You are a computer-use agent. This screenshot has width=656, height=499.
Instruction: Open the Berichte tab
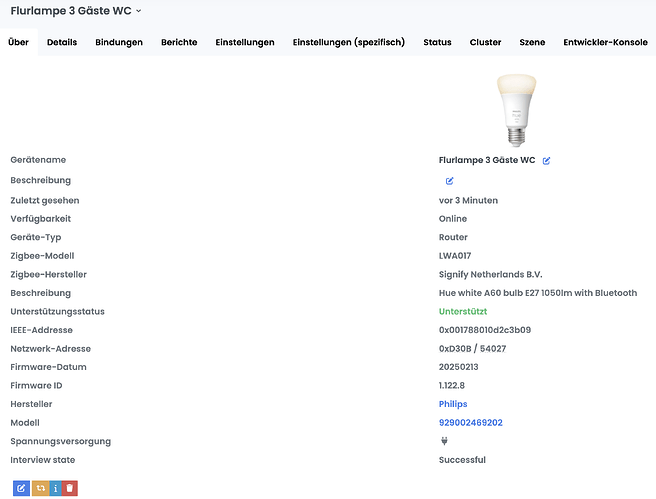coord(179,42)
